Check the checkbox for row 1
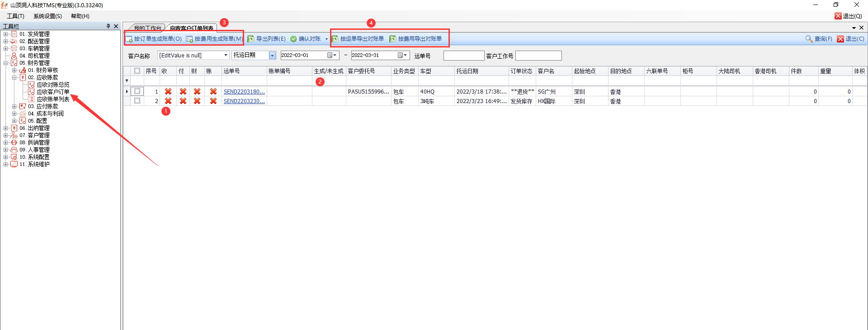Screen dimensions: 868x330 point(137,91)
